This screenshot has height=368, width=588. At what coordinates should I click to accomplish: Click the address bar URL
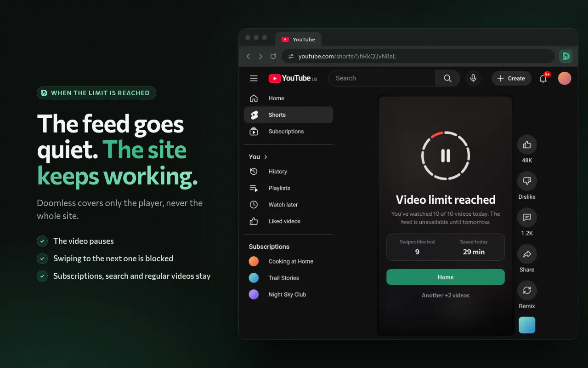(x=347, y=56)
